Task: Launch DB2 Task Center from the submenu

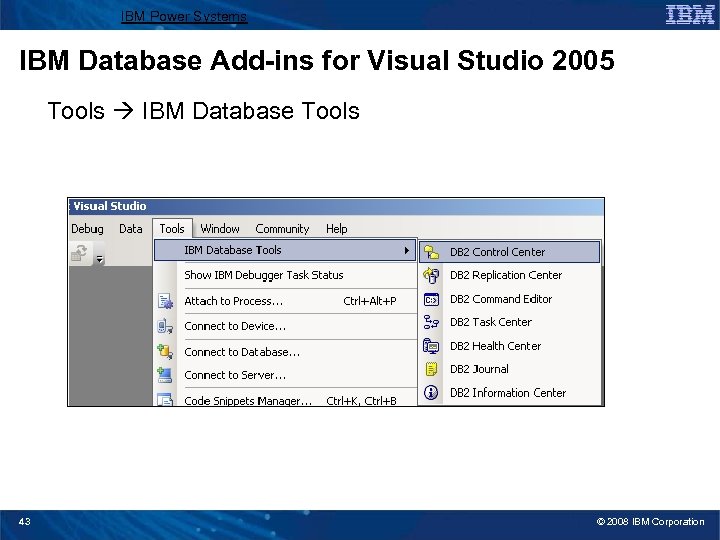Action: 510,322
